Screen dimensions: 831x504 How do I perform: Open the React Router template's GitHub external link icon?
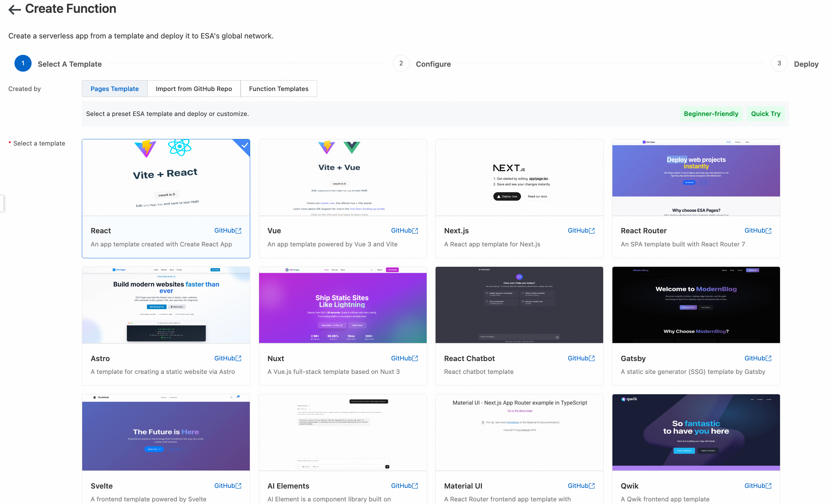769,231
